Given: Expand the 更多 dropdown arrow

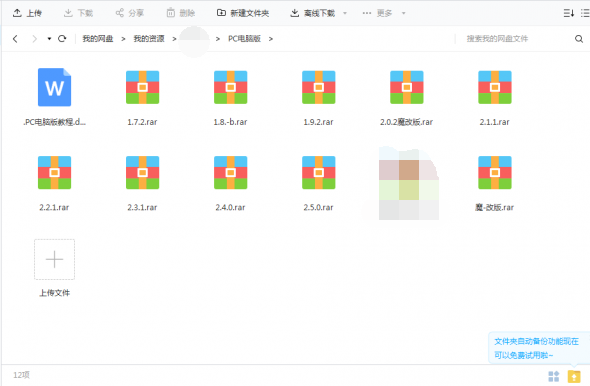Looking at the screenshot, I should coord(403,13).
